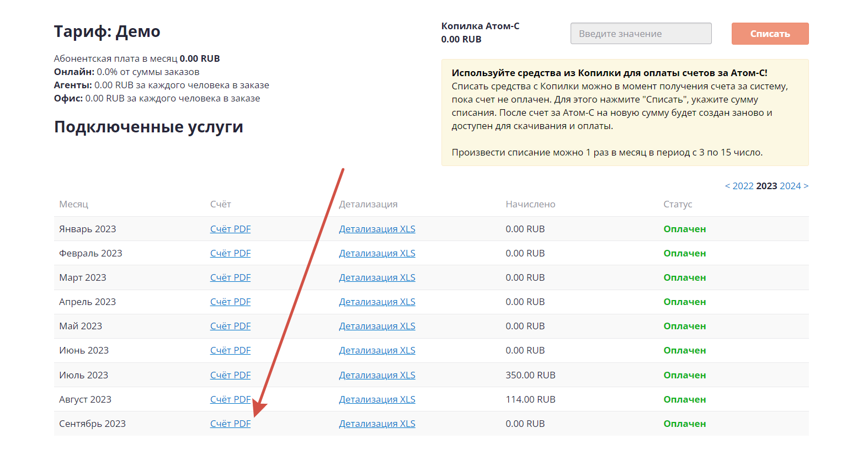Click the Копилка balance 0.00 RUB
Screen dimensions: 868x460
pyautogui.click(x=461, y=39)
